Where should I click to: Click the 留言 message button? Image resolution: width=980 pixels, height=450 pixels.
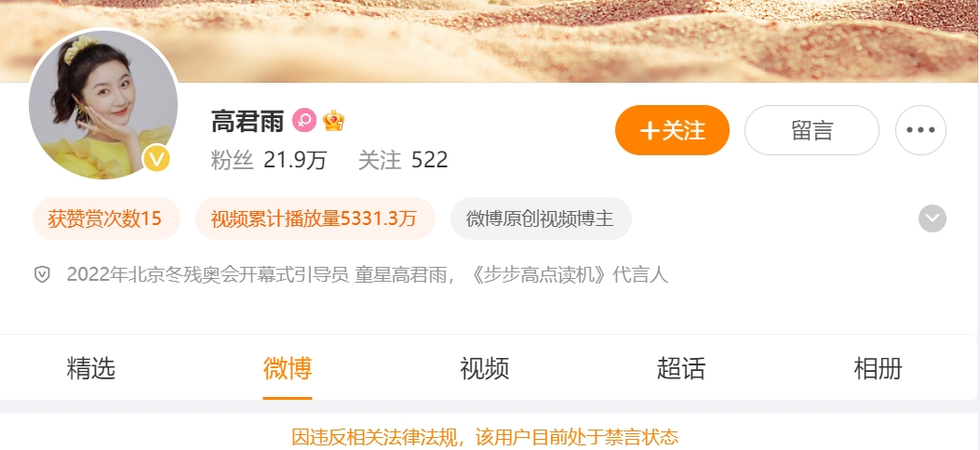coord(812,130)
